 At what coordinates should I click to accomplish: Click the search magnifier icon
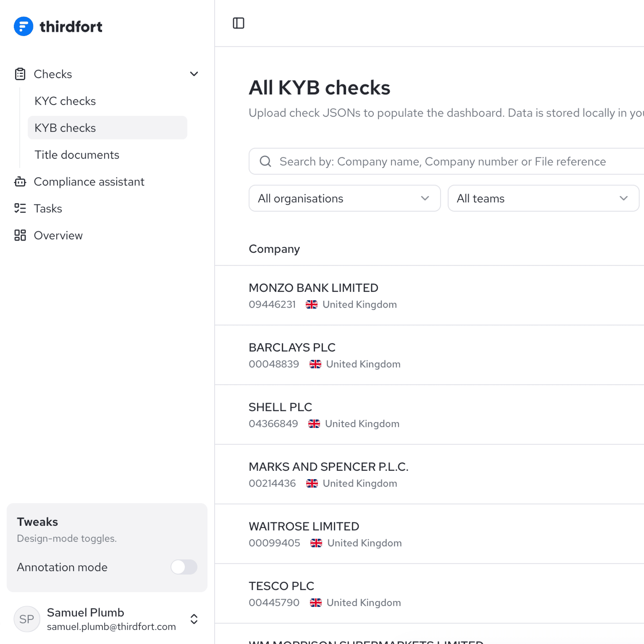click(265, 161)
